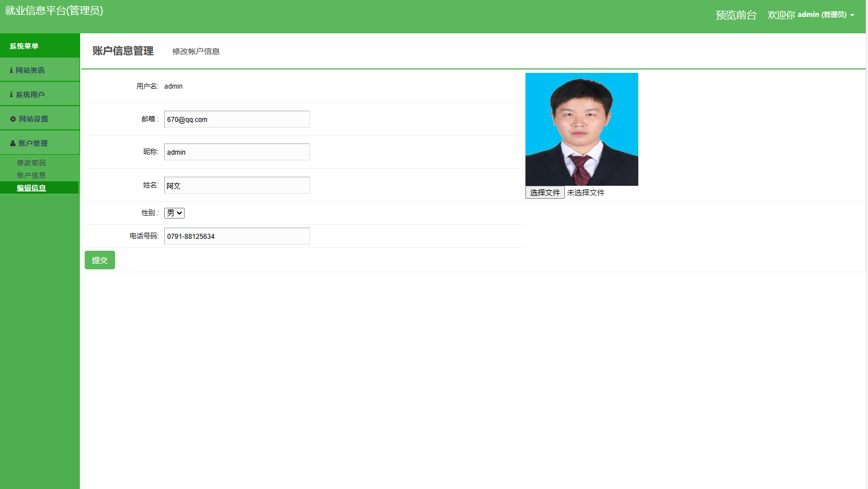Click the caret next to admin (管理员)
This screenshot has height=489, width=868.
[x=852, y=15]
